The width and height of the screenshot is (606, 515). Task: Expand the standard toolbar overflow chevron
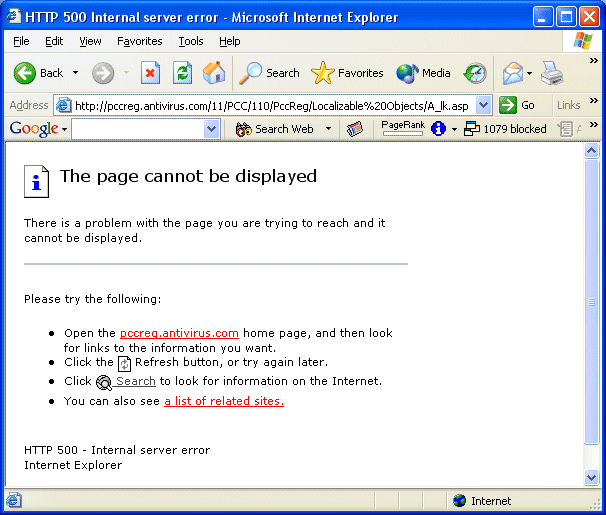point(594,61)
